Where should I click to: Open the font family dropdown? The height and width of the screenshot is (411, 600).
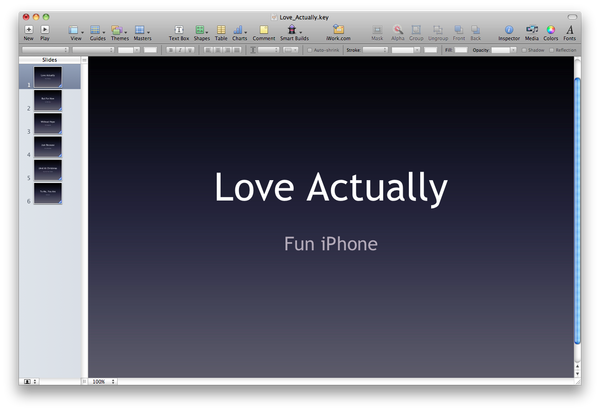(x=45, y=50)
